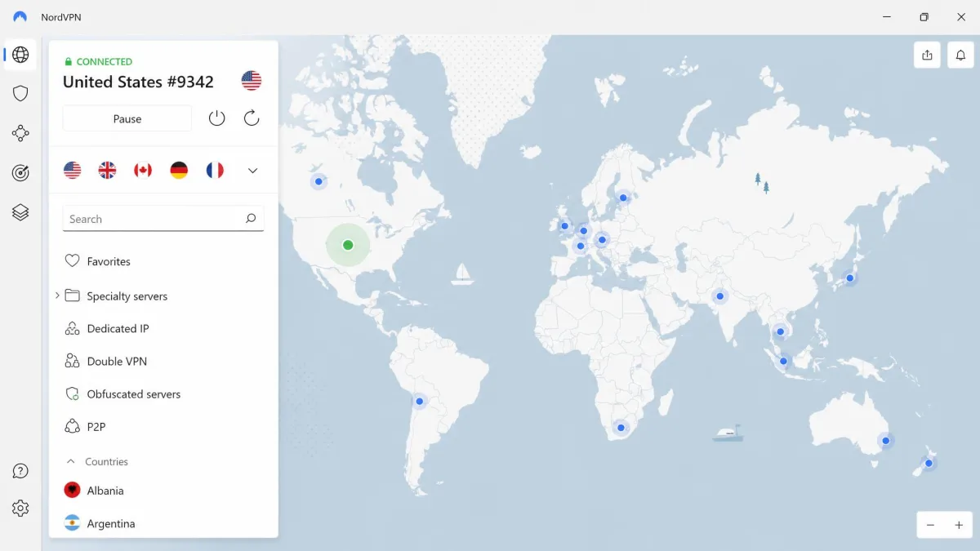Viewport: 980px width, 551px height.
Task: Click the reconnect refresh icon
Action: 252,118
